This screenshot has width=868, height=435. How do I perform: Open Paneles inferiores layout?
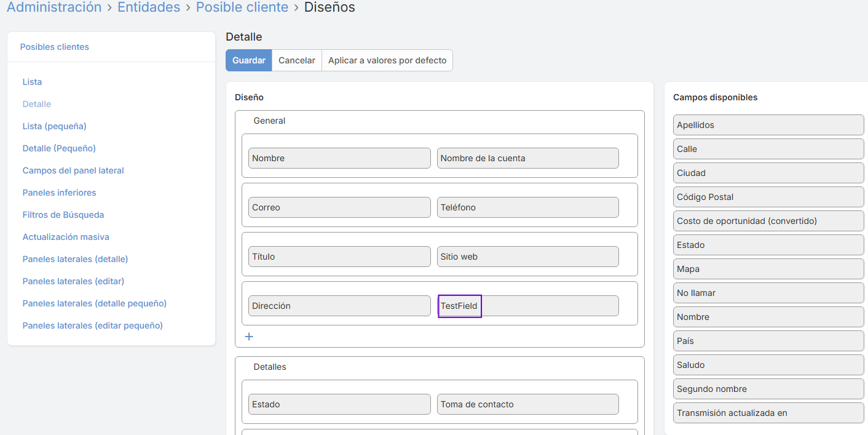click(x=59, y=193)
